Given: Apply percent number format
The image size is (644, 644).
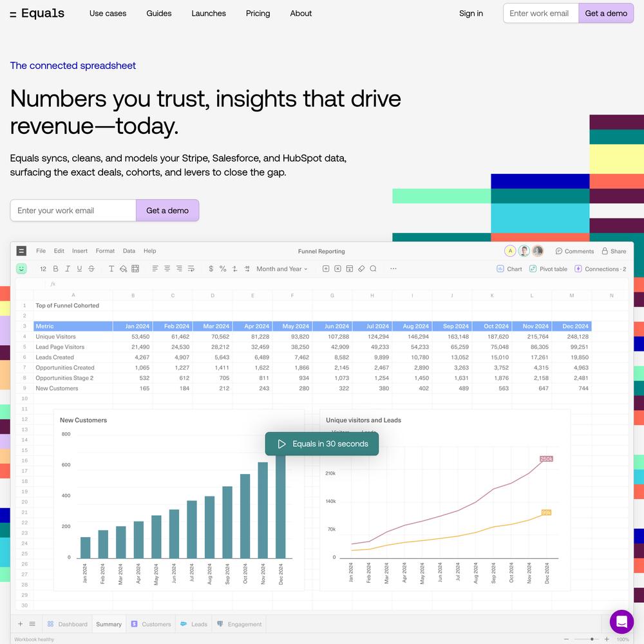Looking at the screenshot, I should click(223, 269).
